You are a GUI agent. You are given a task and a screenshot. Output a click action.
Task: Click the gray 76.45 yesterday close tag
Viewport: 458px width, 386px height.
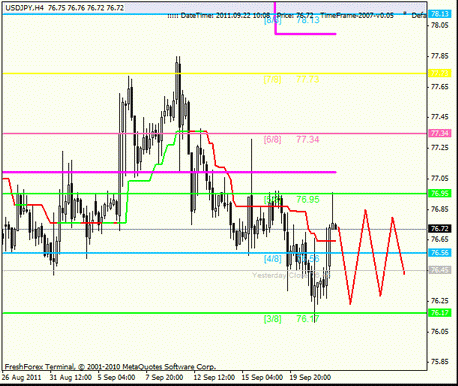(440, 270)
